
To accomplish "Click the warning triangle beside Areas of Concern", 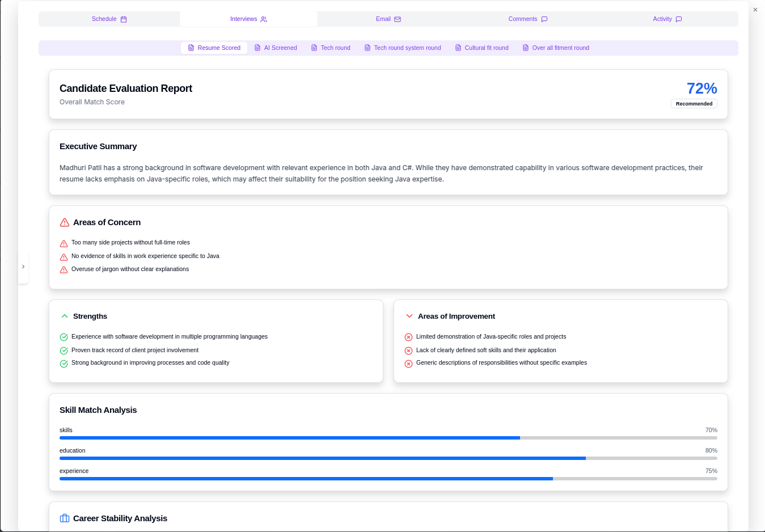I will 65,222.
